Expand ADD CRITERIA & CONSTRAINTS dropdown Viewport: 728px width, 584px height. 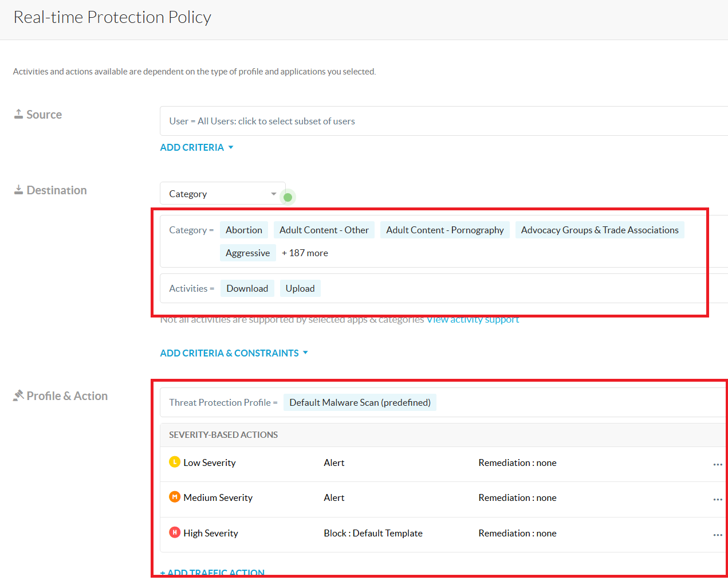(234, 353)
